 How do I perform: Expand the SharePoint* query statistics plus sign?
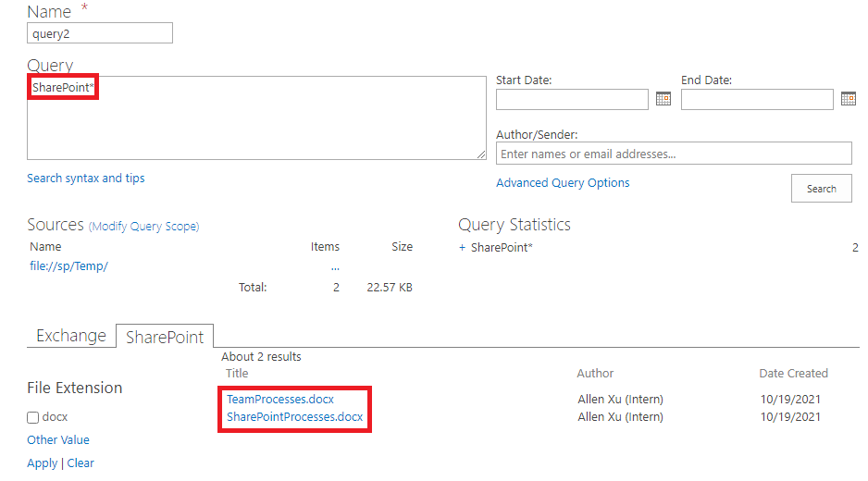(x=463, y=248)
